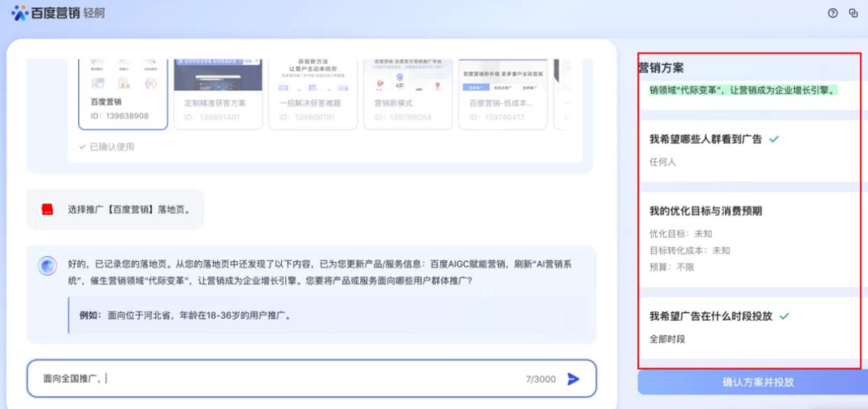Screen dimensions: 868x409
Task: Open the help question mark icon
Action: [x=833, y=14]
